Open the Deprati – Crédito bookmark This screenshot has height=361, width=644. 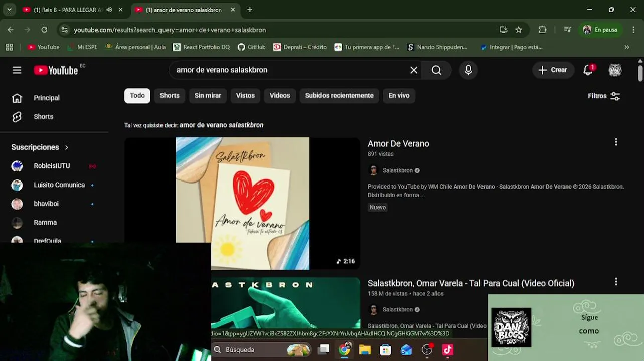(300, 47)
